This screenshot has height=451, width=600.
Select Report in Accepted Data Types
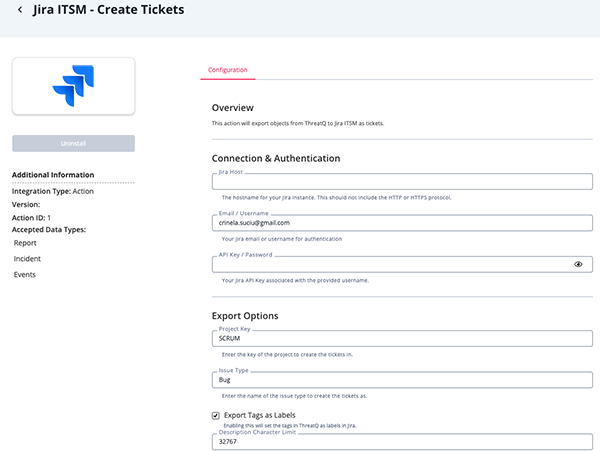pos(25,243)
